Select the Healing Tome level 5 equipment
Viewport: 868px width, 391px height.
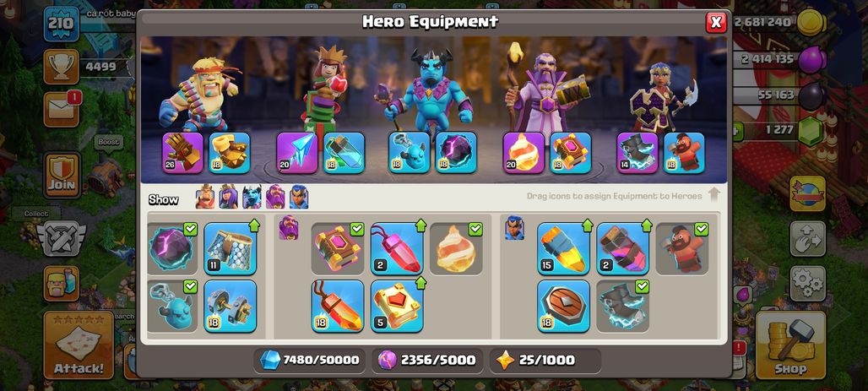(396, 306)
